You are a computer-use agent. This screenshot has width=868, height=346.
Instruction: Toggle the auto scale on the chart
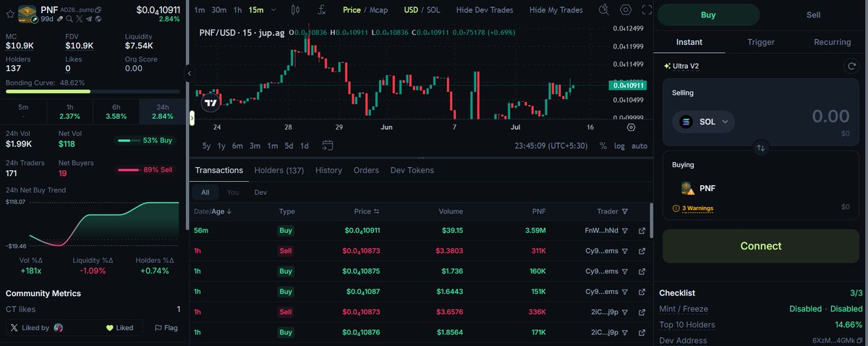(x=639, y=145)
